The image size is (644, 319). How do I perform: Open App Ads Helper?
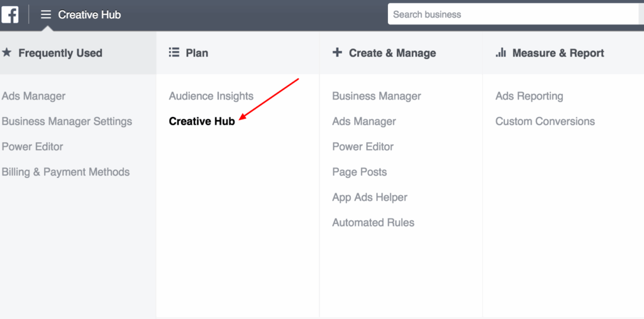click(370, 198)
